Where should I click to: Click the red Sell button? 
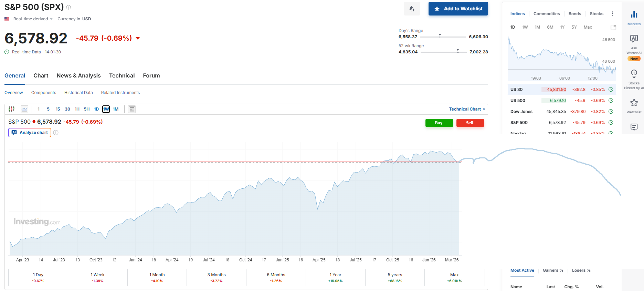470,123
